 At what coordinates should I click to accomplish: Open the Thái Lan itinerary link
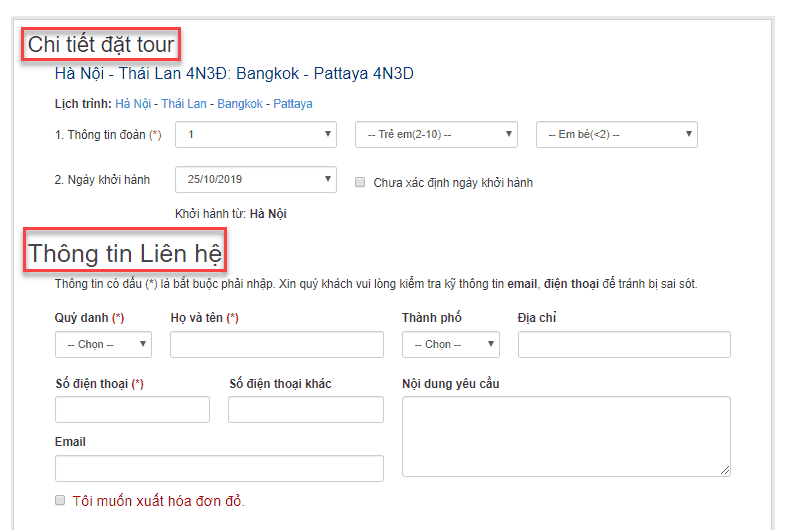pos(184,104)
